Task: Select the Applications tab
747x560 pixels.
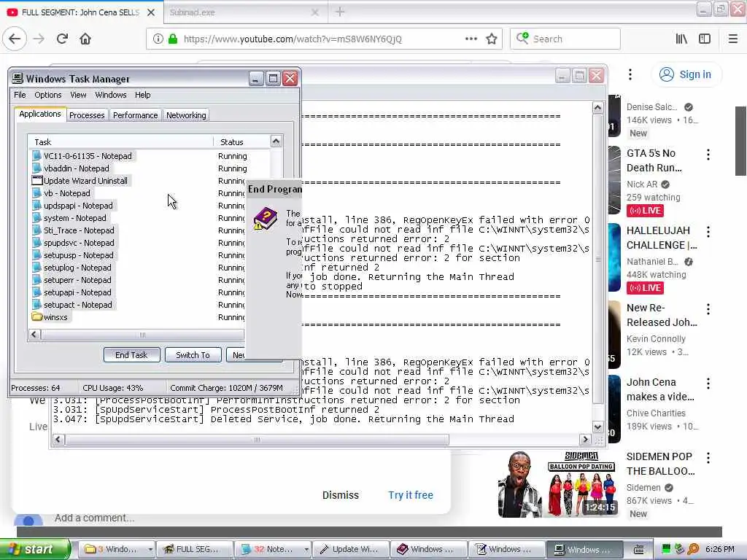Action: coord(40,114)
